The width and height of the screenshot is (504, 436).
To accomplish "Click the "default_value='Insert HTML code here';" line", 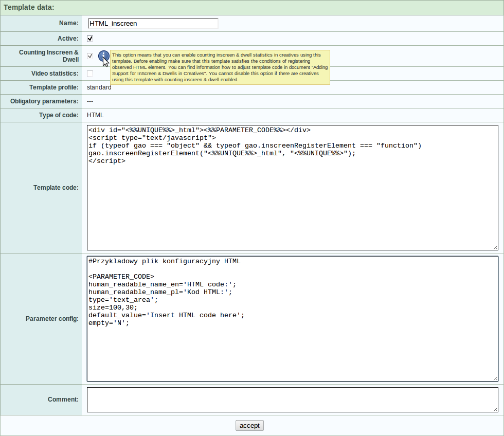I will [x=167, y=315].
